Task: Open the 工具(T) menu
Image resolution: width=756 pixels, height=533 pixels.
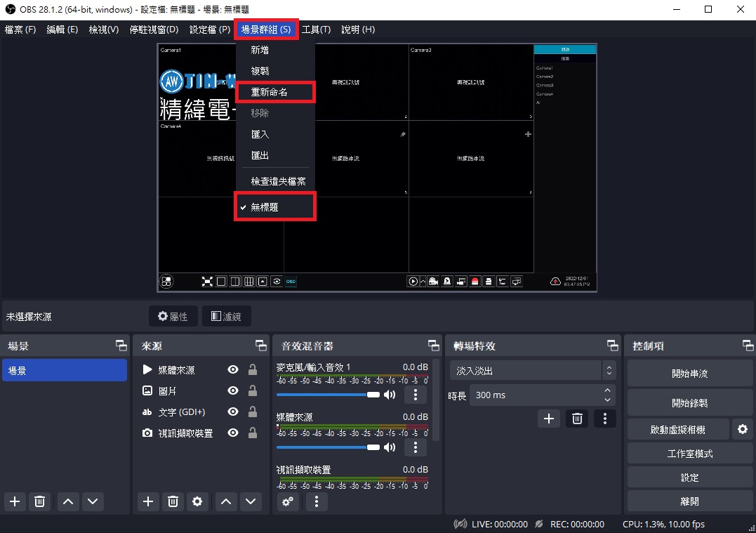Action: [x=317, y=29]
